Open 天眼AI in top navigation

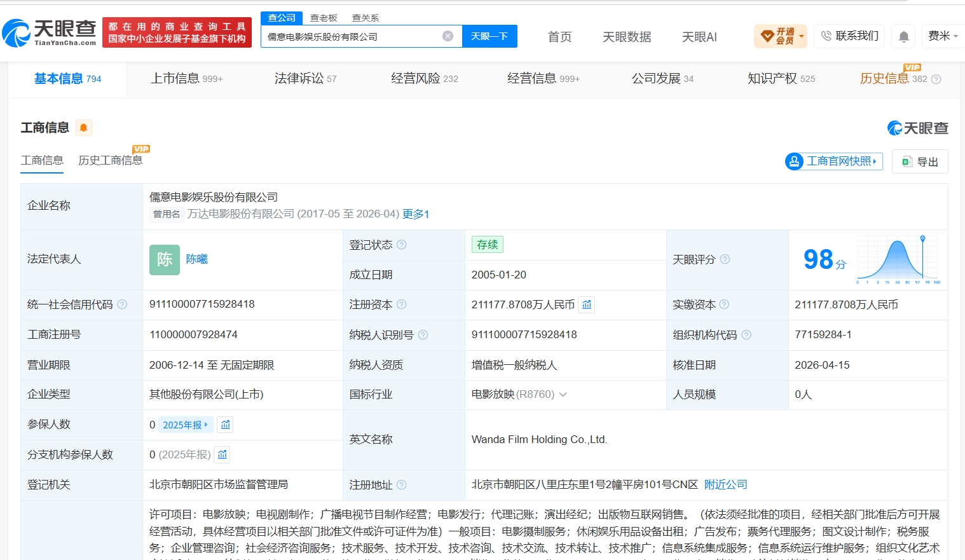pos(699,37)
